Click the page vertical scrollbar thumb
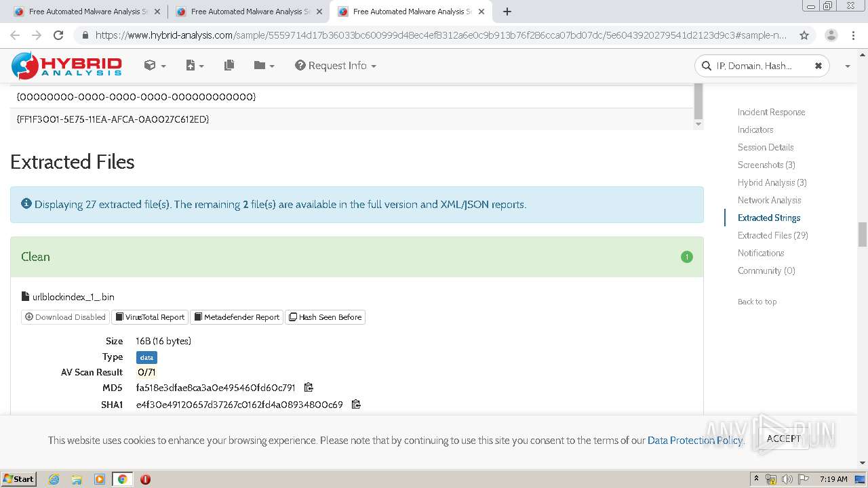The width and height of the screenshot is (868, 488). (x=863, y=235)
